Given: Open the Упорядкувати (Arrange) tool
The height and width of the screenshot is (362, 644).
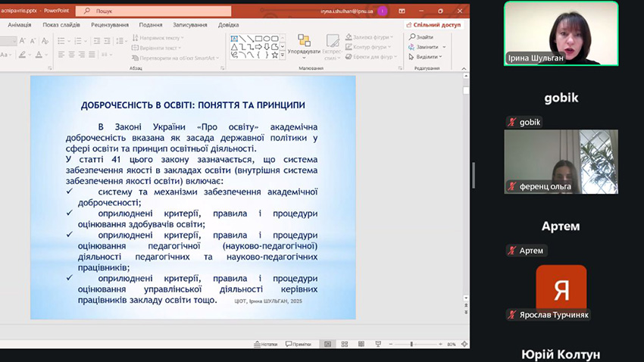Looking at the screenshot, I should click(x=304, y=45).
